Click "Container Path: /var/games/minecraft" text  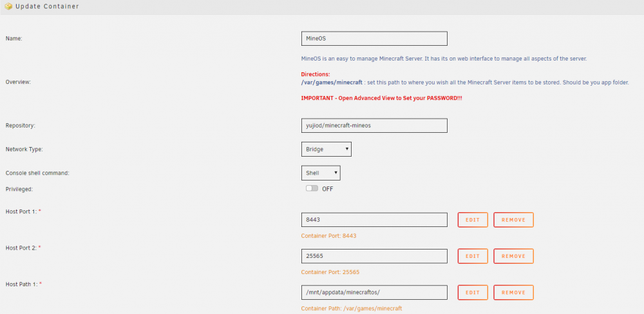(x=352, y=308)
